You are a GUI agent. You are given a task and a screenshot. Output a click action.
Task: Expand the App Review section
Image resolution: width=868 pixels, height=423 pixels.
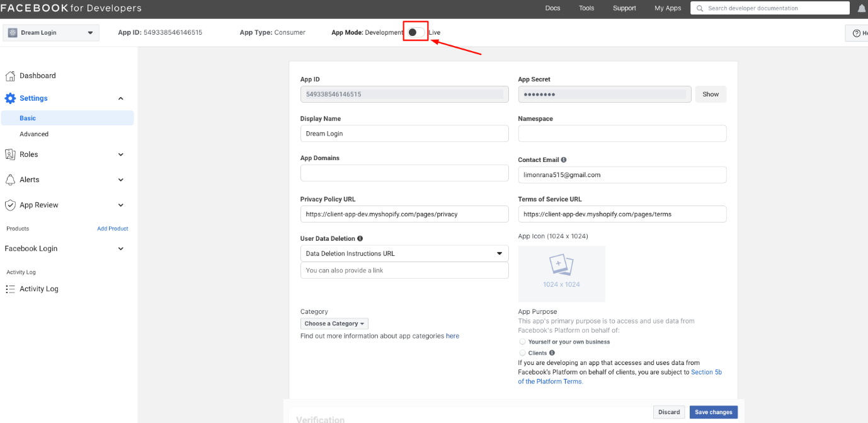pos(121,205)
